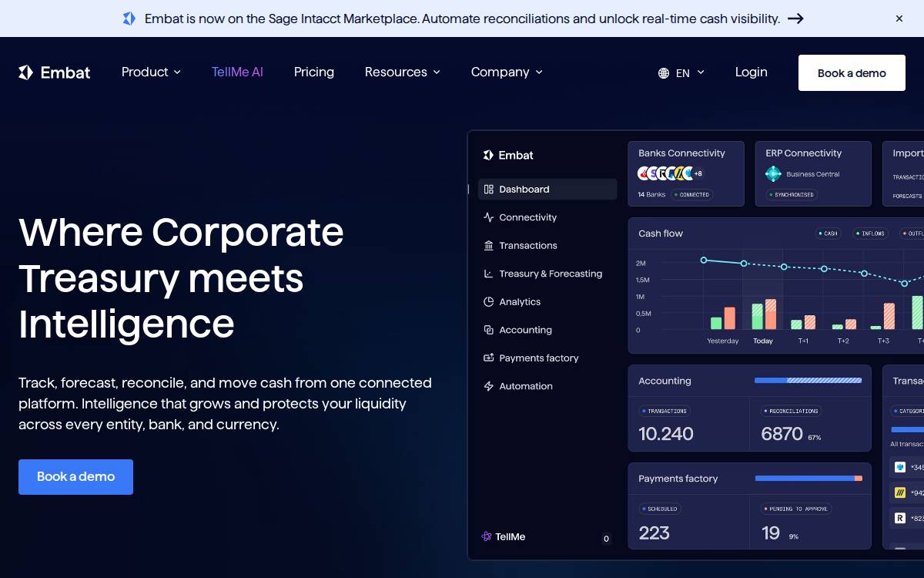Click the banner arrow icon
This screenshot has height=578, width=924.
click(796, 18)
